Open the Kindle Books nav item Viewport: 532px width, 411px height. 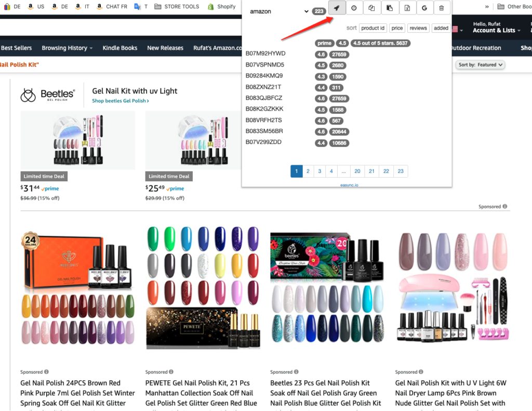(120, 48)
